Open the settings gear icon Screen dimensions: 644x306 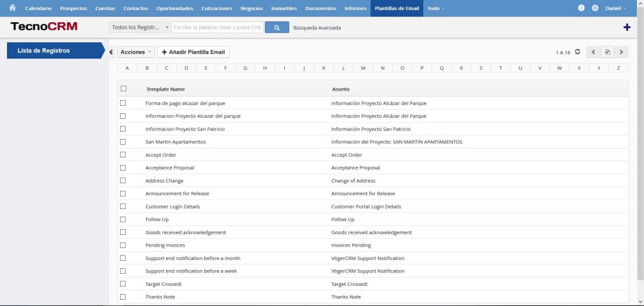click(x=595, y=8)
